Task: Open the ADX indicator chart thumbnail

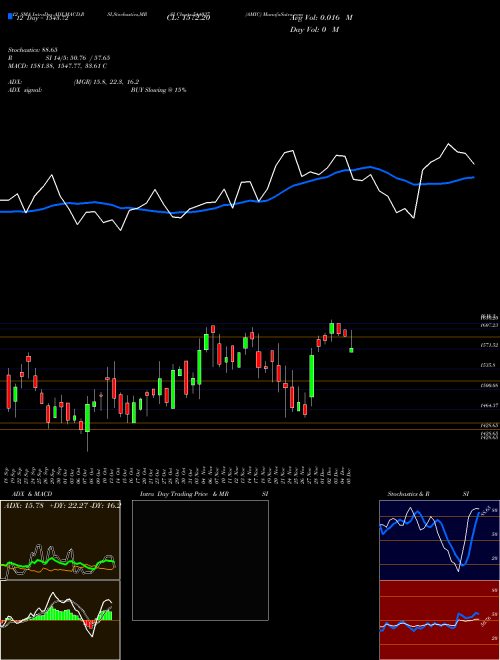Action: point(60,540)
